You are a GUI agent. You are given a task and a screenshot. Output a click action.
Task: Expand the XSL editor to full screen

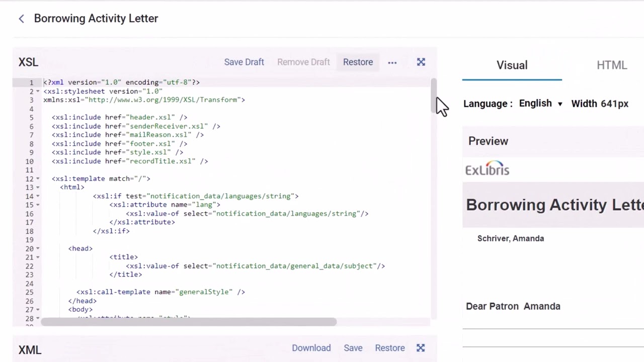(x=421, y=62)
